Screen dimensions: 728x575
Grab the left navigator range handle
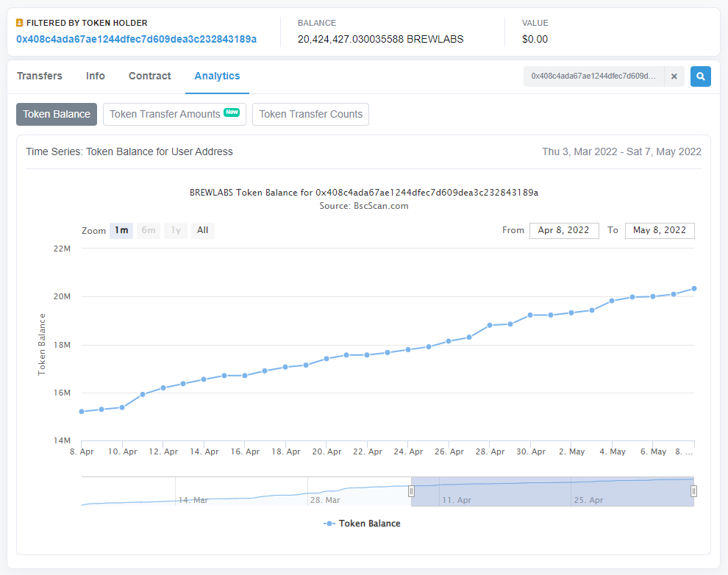coord(411,491)
